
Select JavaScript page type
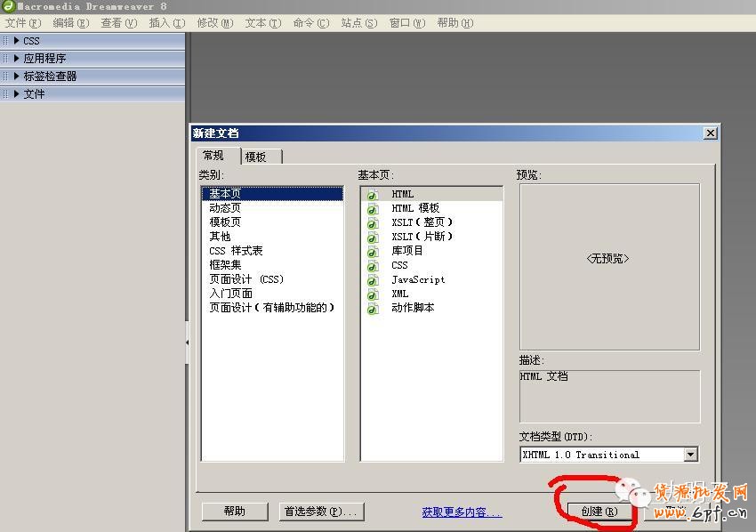coord(431,279)
